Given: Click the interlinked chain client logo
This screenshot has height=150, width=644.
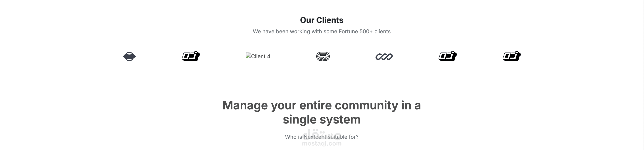Looking at the screenshot, I should pos(384,57).
